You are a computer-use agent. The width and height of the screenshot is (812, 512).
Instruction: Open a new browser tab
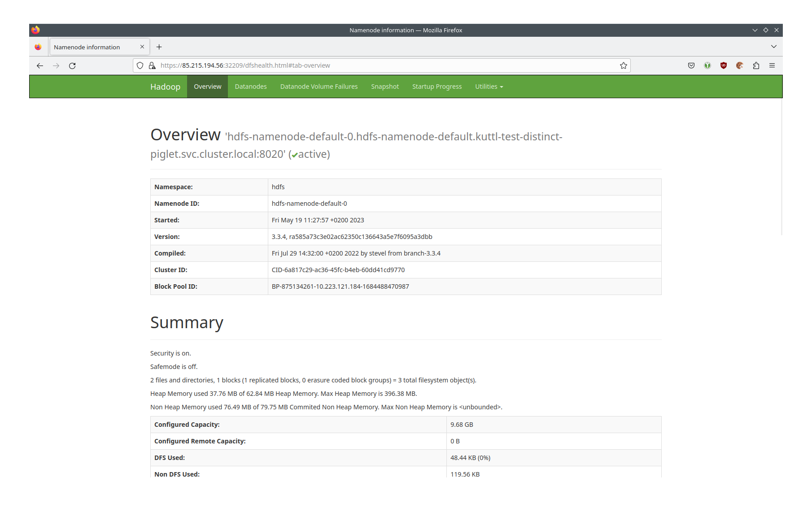pos(159,47)
